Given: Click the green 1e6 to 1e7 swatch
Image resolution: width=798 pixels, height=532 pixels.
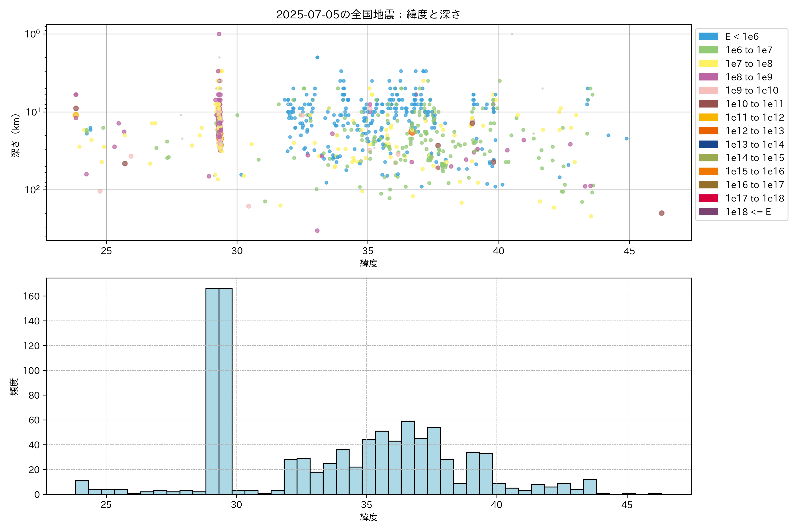Looking at the screenshot, I should [x=708, y=50].
